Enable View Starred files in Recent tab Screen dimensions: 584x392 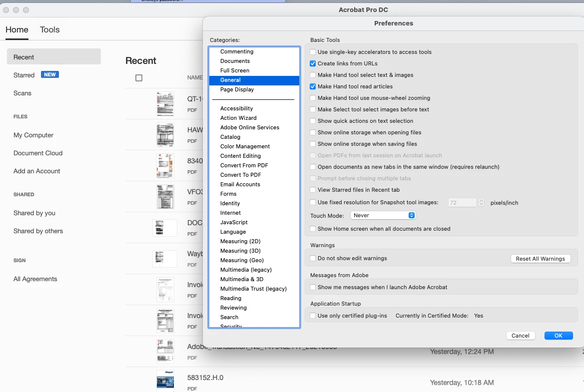pos(313,190)
